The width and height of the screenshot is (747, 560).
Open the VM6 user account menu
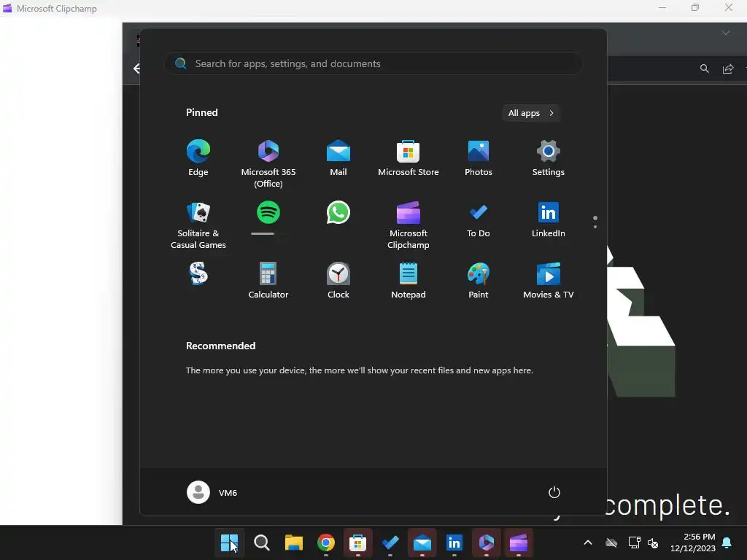(212, 492)
